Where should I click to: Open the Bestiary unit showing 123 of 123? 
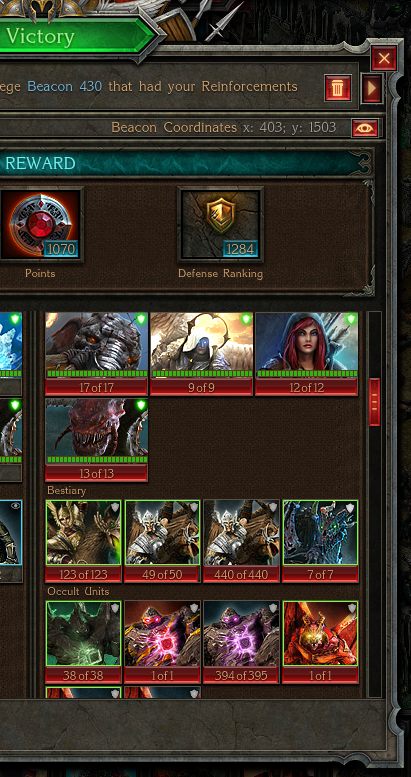point(83,541)
